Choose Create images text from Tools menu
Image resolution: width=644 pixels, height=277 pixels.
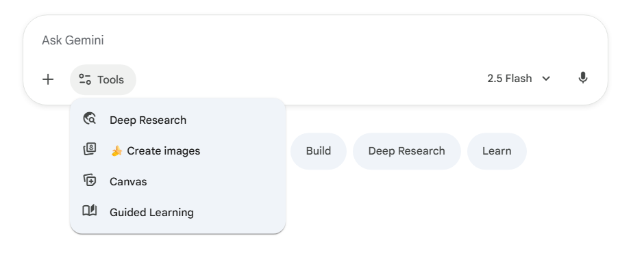coord(163,151)
